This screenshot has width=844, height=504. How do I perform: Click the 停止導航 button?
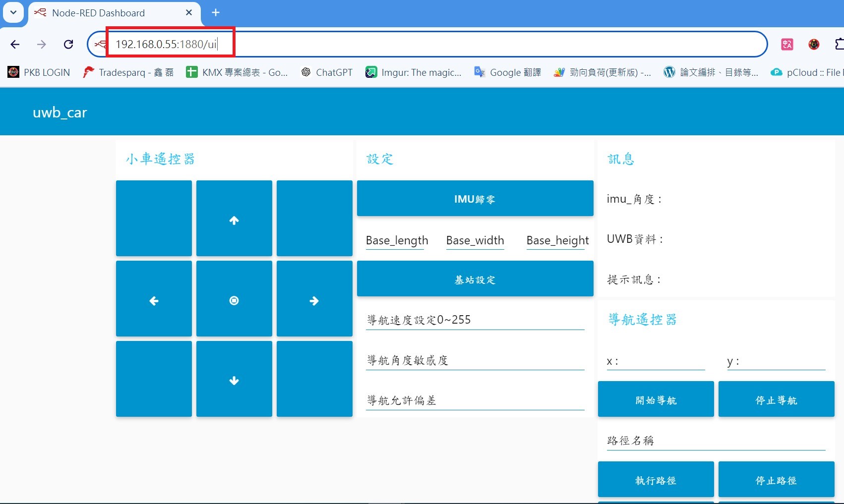pos(776,399)
